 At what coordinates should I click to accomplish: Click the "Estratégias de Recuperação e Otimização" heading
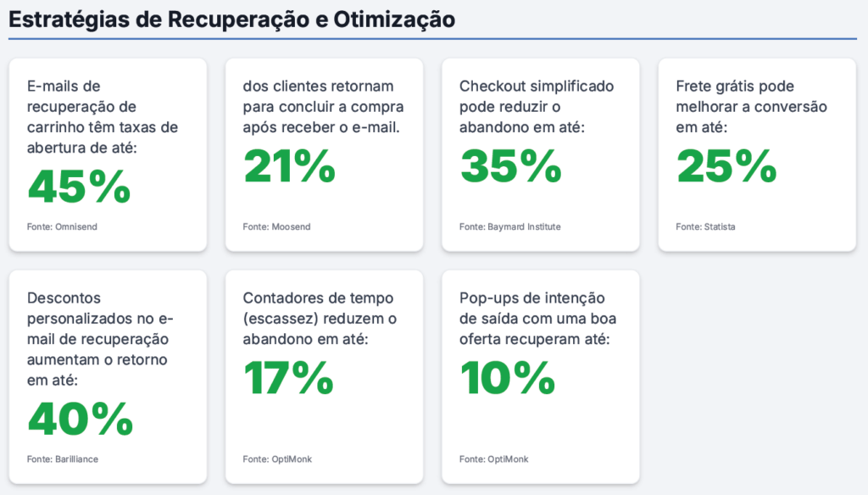(231, 19)
